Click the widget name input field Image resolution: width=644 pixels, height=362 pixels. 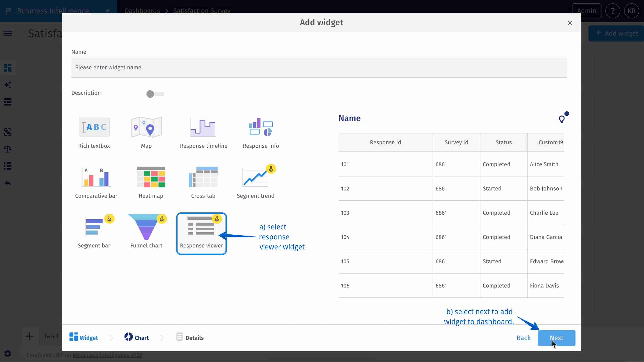[319, 68]
